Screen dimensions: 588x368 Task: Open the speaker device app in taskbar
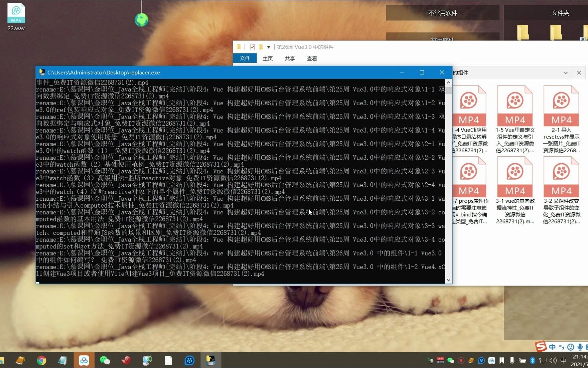147,360
